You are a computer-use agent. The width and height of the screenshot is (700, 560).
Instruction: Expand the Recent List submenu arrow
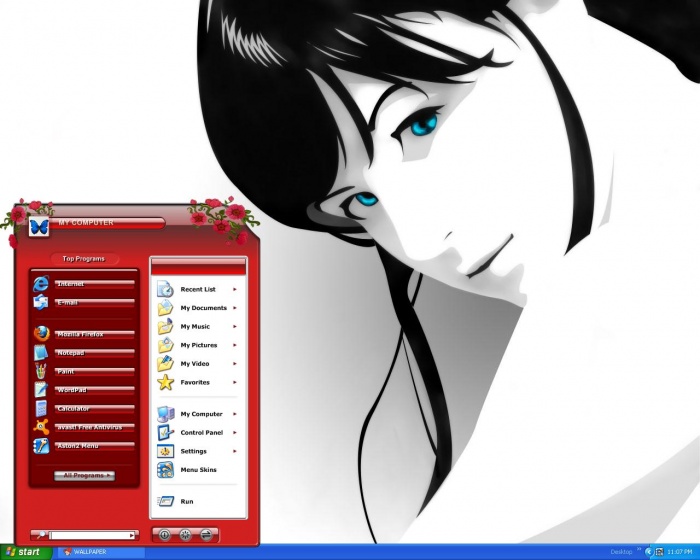coord(234,289)
